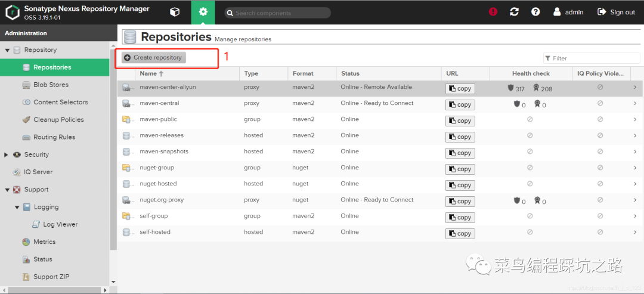Sign out of Nexus
Viewport: 644px width, 294px height.
click(616, 12)
